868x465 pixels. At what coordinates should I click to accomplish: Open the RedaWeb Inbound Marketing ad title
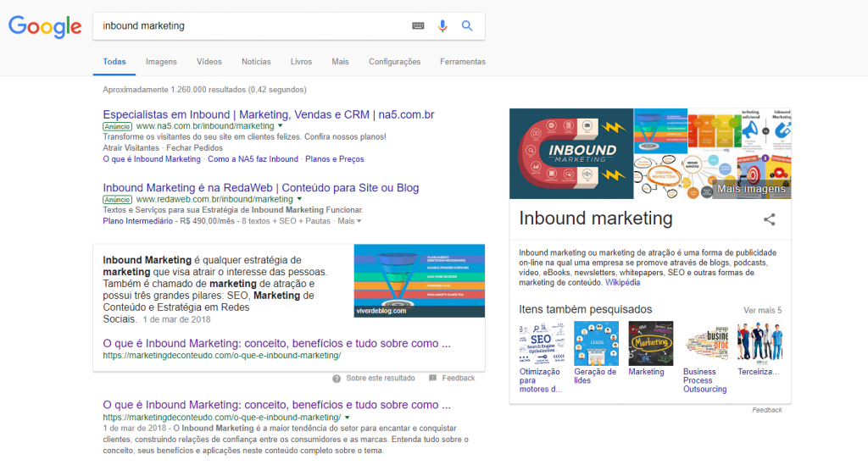point(261,188)
